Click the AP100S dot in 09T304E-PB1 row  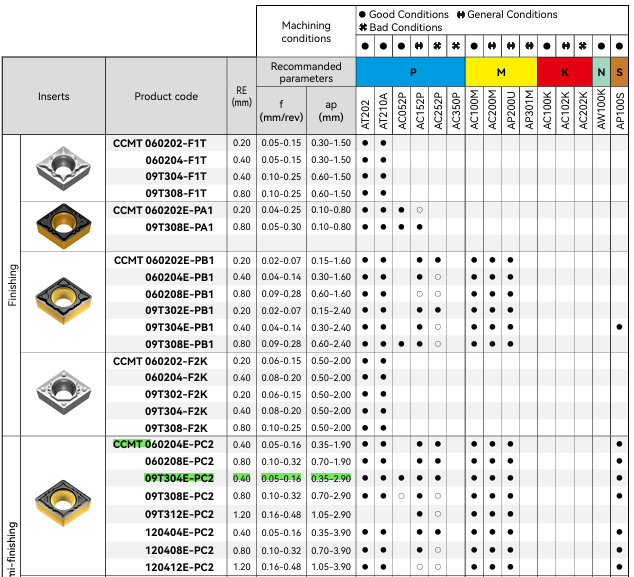pos(619,327)
